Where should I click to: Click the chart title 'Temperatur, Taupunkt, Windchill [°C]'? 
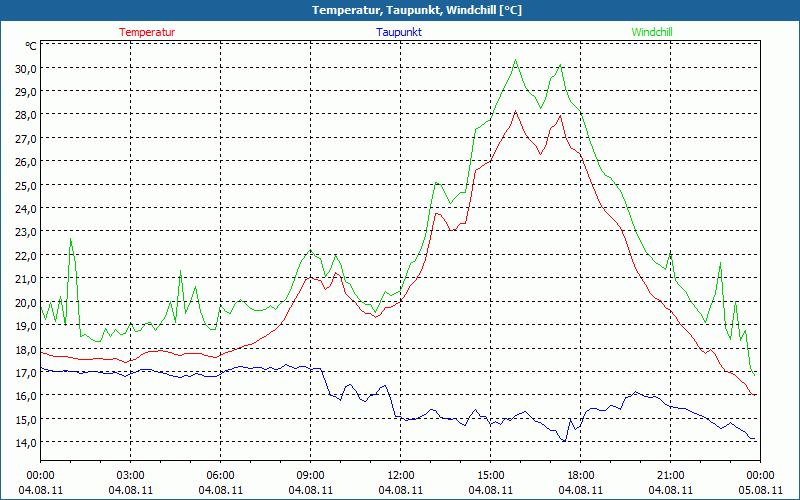click(416, 10)
